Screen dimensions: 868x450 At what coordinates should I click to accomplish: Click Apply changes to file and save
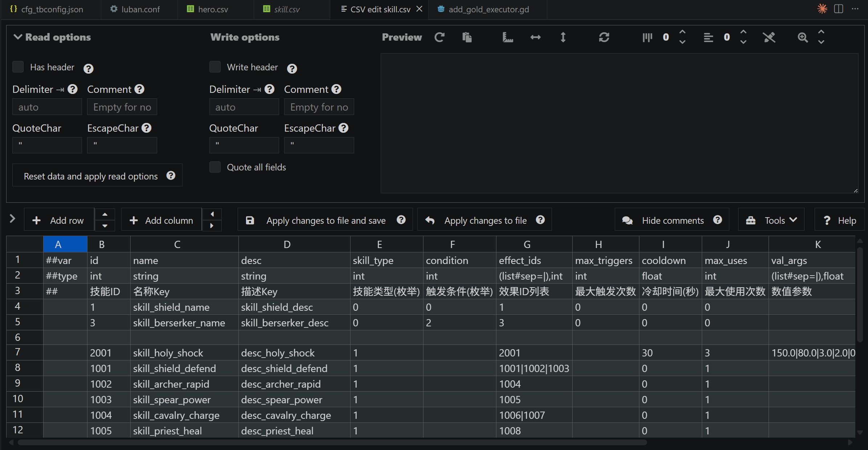(325, 219)
